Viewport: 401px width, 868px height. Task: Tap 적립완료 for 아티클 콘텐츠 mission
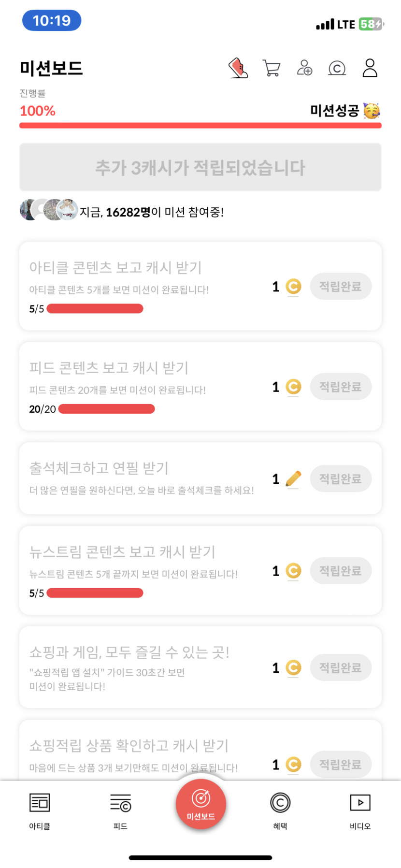(x=341, y=287)
